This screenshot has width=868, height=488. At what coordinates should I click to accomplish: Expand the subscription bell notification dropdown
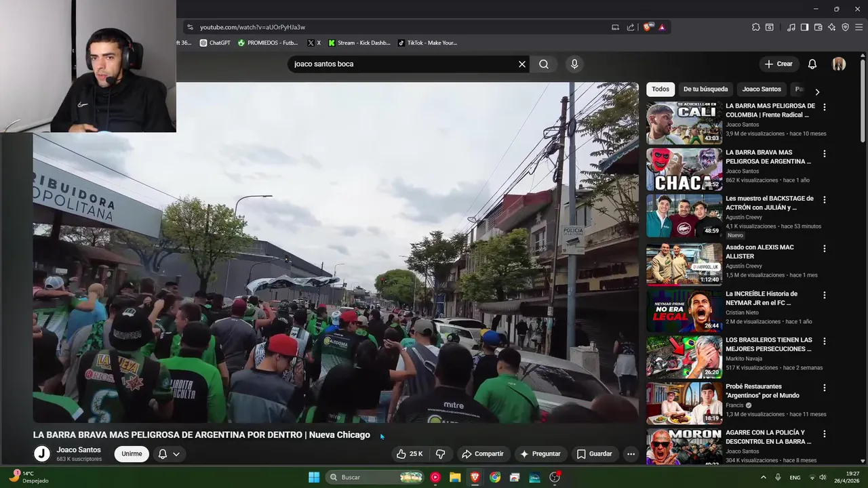169,454
